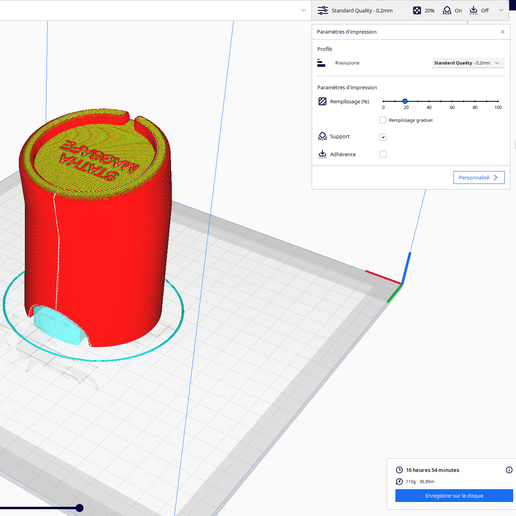Click the layer slider handle at bottom
This screenshot has height=516, width=516.
pos(79,508)
